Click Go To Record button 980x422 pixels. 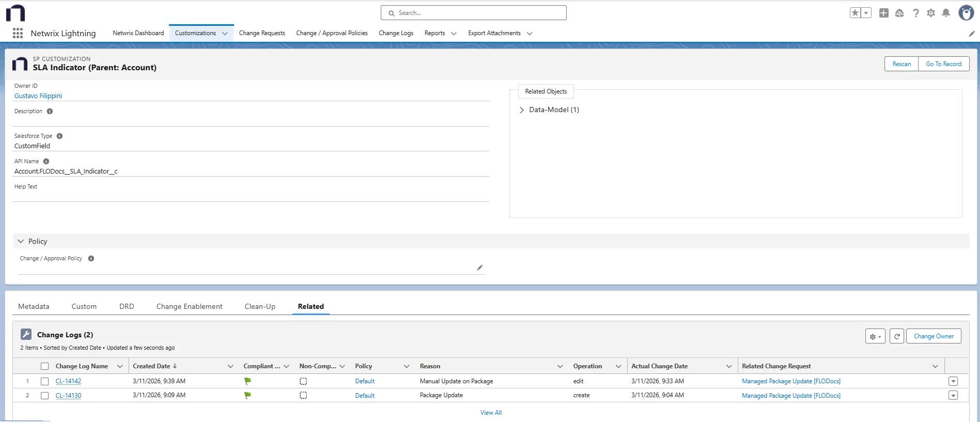click(x=943, y=64)
